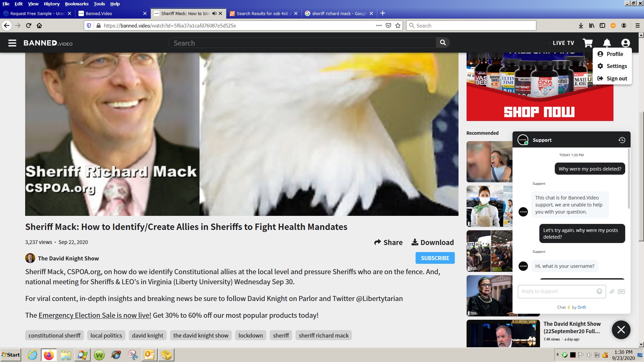Open the History menu
The width and height of the screenshot is (644, 362).
[52, 4]
